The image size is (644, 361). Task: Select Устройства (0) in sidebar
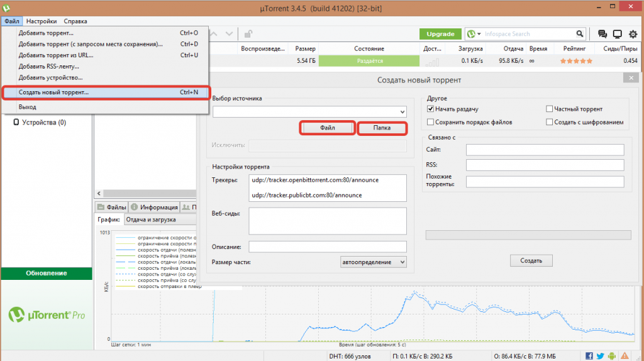pyautogui.click(x=44, y=123)
